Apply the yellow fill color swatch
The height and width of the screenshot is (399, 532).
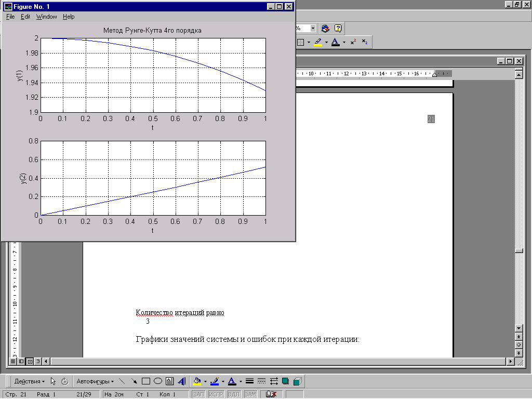click(197, 381)
